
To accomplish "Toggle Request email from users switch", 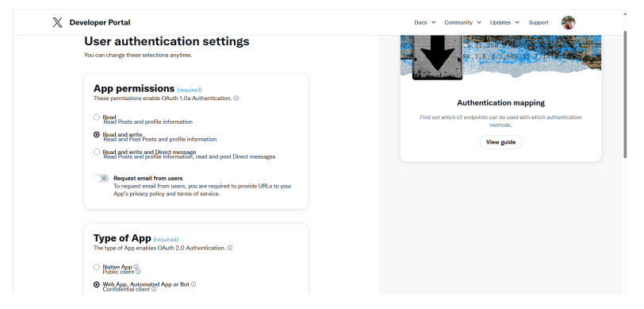I will [x=101, y=178].
